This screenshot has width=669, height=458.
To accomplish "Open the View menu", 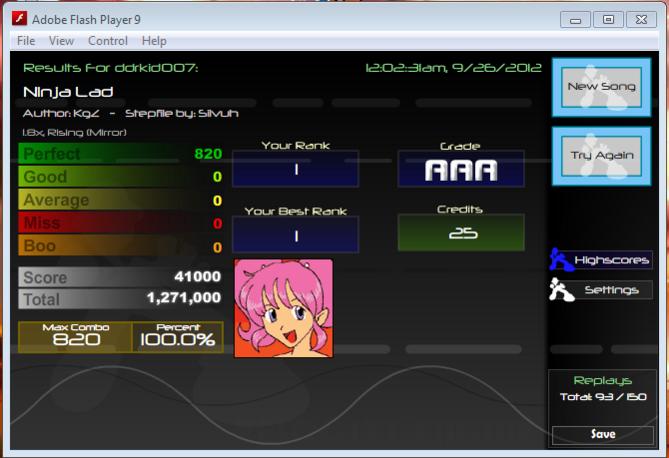I will (x=61, y=41).
